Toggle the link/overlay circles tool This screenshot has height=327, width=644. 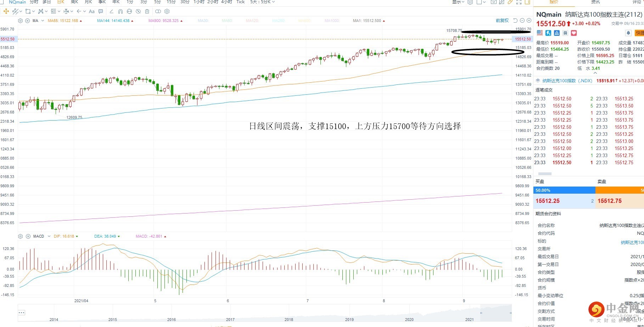pos(158,11)
